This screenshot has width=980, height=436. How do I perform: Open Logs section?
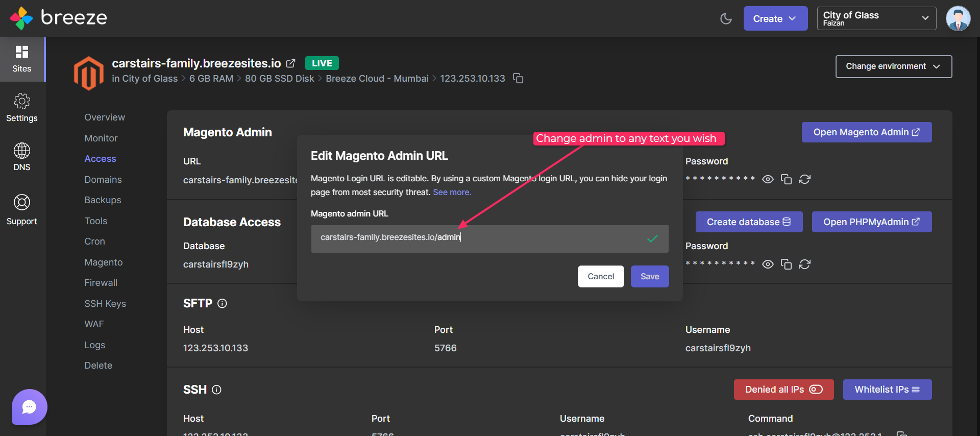tap(95, 345)
